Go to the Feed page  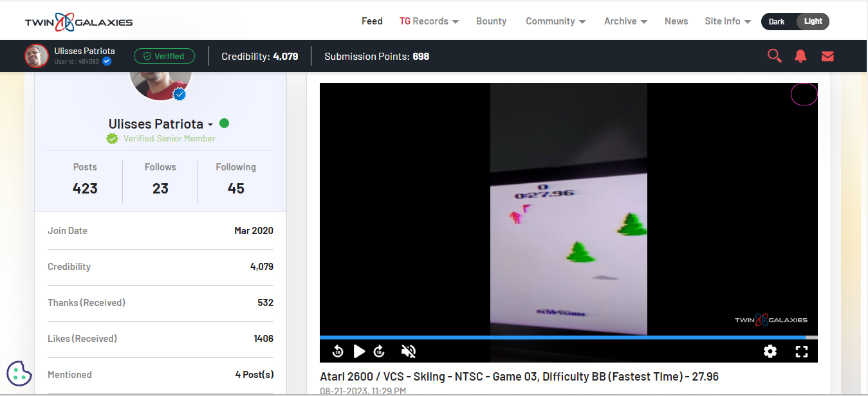[x=372, y=21]
